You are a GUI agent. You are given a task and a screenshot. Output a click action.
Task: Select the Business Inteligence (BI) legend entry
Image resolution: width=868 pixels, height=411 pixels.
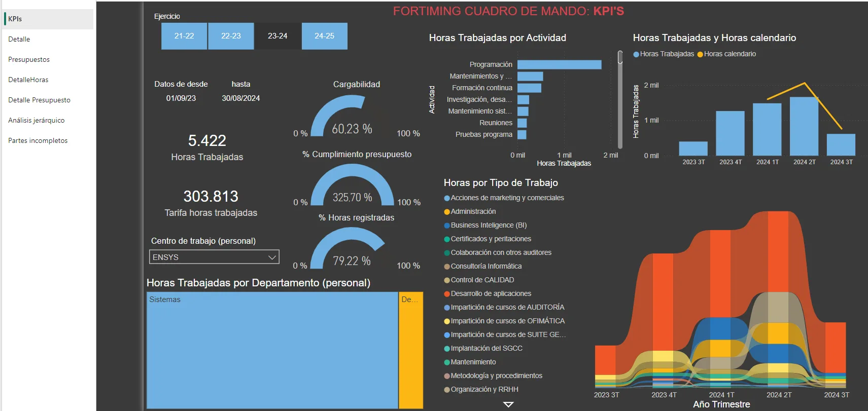click(485, 225)
